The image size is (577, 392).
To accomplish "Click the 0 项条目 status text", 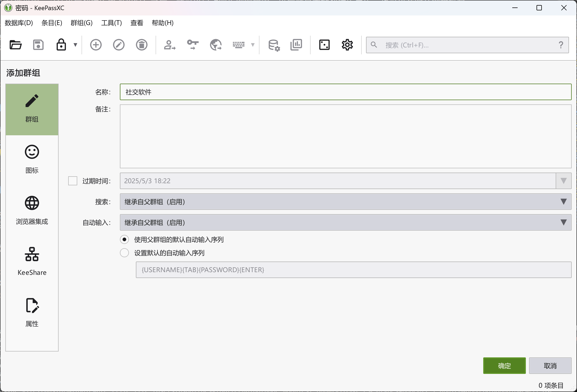I will [x=551, y=385].
